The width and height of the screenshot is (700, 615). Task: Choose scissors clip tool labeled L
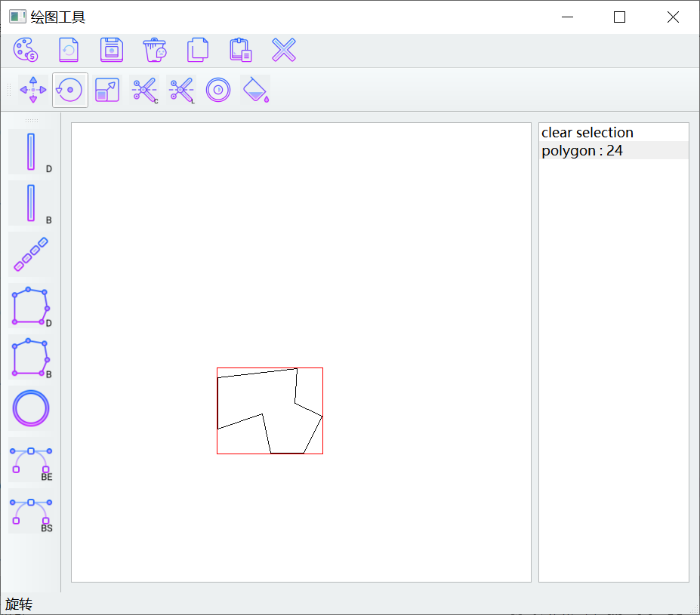click(181, 90)
